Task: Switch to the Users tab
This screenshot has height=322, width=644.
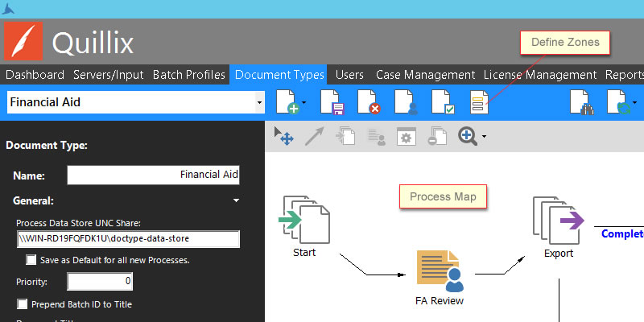Action: 349,75
